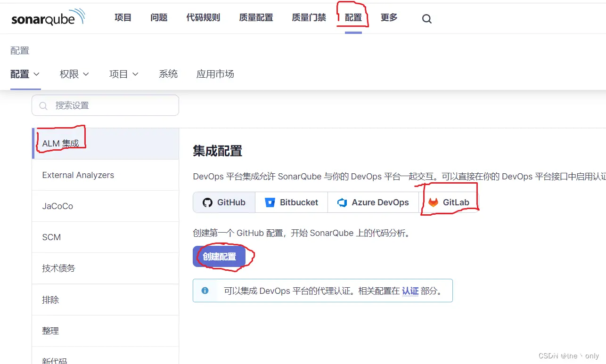This screenshot has width=606, height=364.
Task: Switch to the GitLab tab
Action: [x=449, y=202]
